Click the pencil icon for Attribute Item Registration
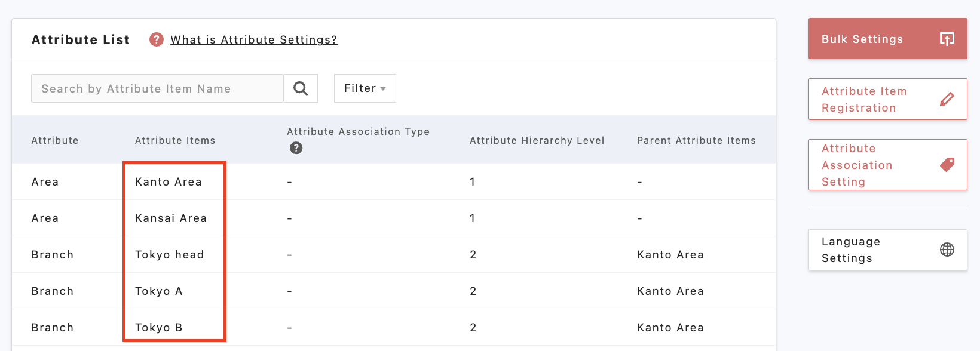980x351 pixels. click(x=947, y=99)
